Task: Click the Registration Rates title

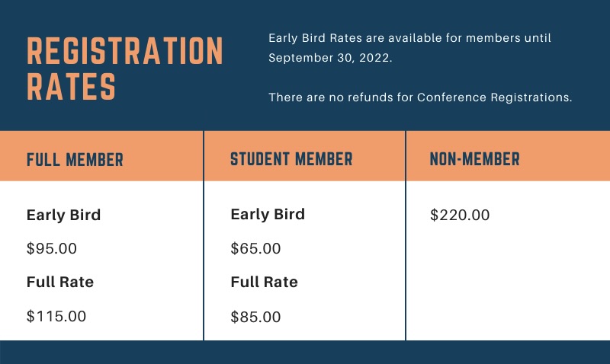Action: (124, 69)
